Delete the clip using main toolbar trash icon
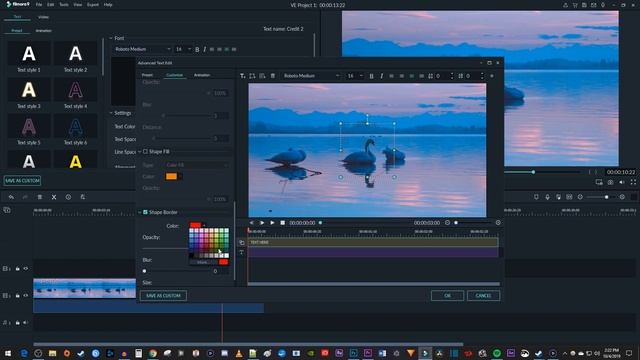The image size is (640, 360). point(40,197)
